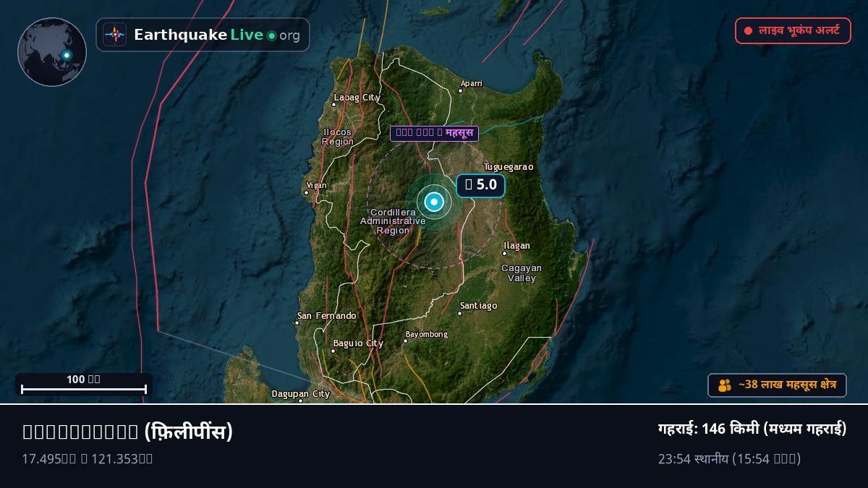The image size is (868, 488).
Task: Click the Bayombong map label
Action: (x=426, y=334)
